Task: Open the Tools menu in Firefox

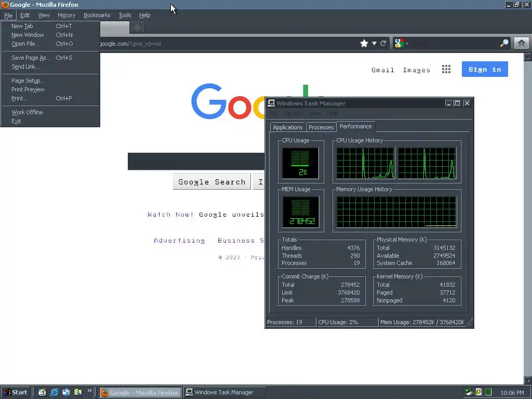Action: click(125, 15)
